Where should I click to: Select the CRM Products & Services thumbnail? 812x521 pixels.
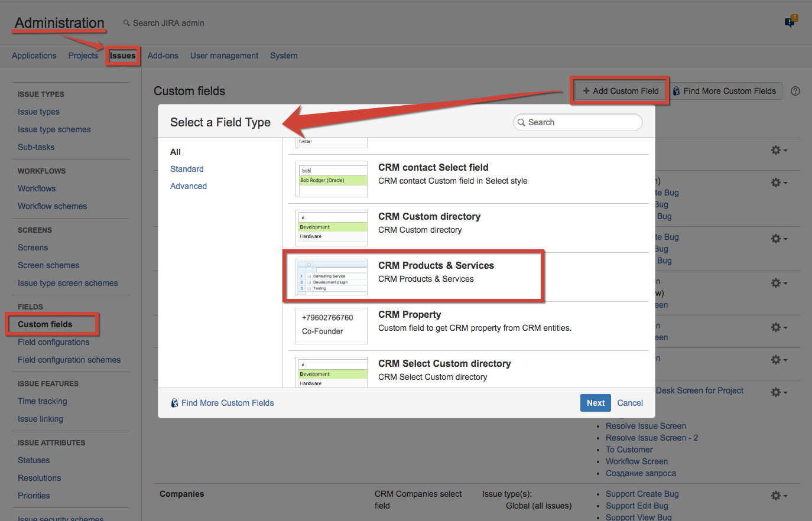coord(332,277)
